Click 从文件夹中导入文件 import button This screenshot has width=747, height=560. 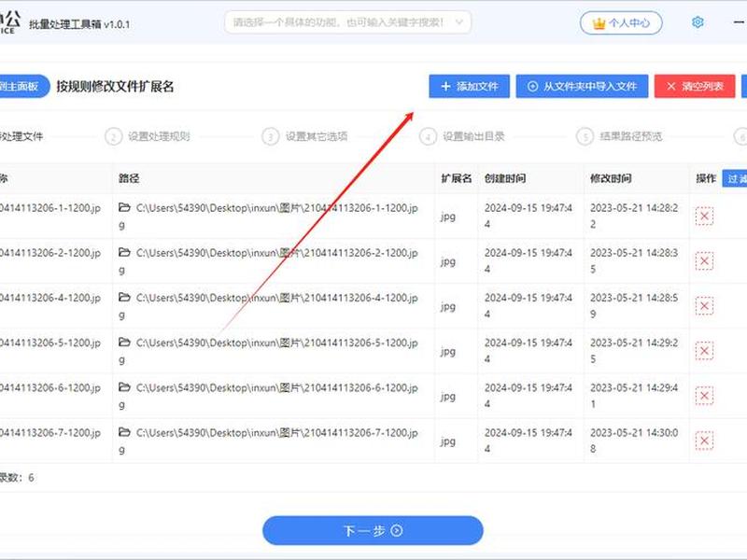(x=582, y=86)
